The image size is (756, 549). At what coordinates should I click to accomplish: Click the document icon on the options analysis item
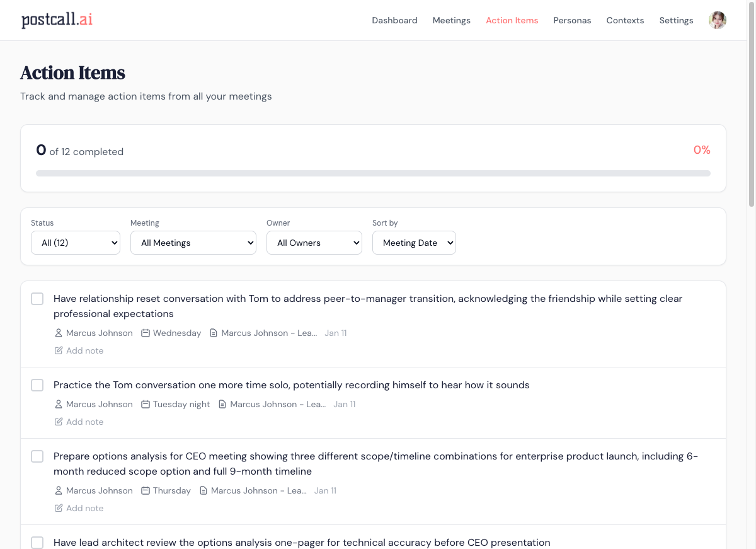203,490
